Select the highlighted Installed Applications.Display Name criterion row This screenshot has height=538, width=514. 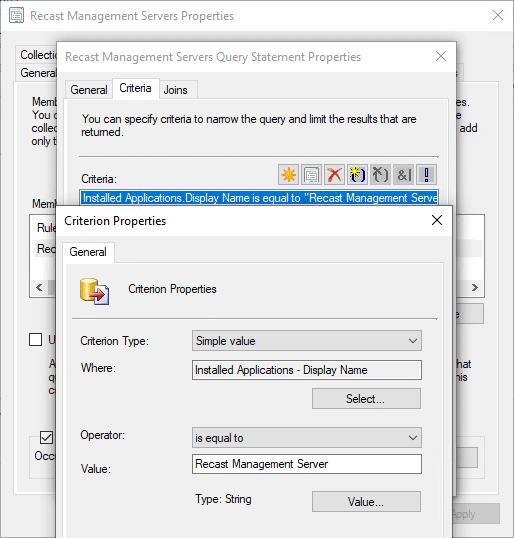[259, 198]
